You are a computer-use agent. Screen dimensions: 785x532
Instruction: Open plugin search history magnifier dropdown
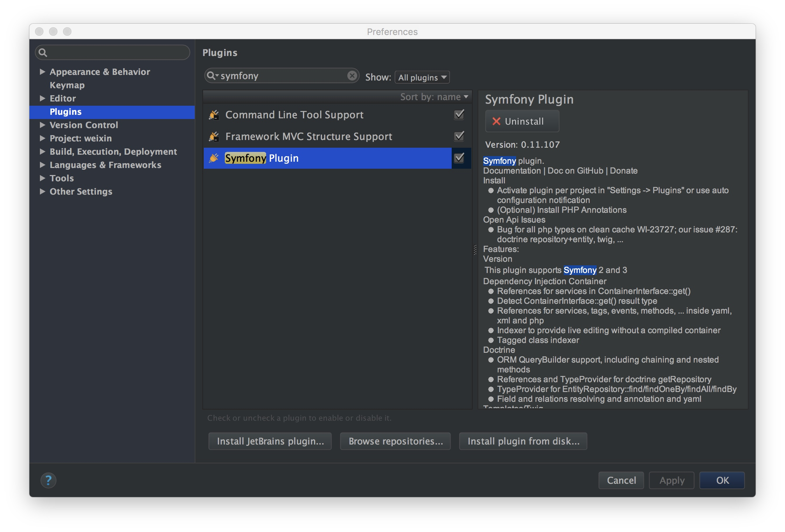pyautogui.click(x=213, y=76)
